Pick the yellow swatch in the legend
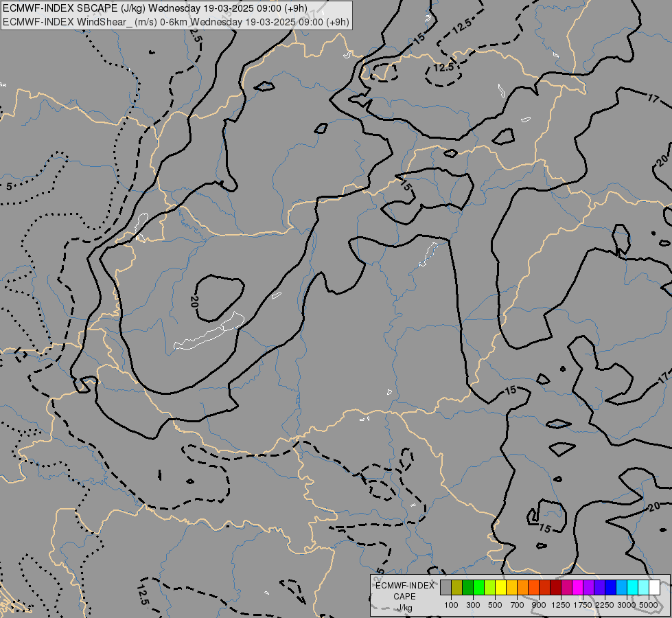The width and height of the screenshot is (672, 618). point(500,587)
